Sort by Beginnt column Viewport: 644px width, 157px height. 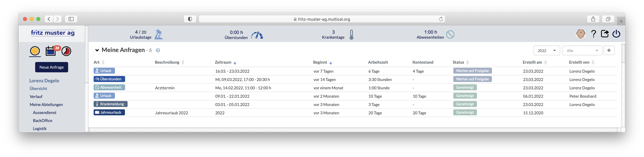coord(322,62)
